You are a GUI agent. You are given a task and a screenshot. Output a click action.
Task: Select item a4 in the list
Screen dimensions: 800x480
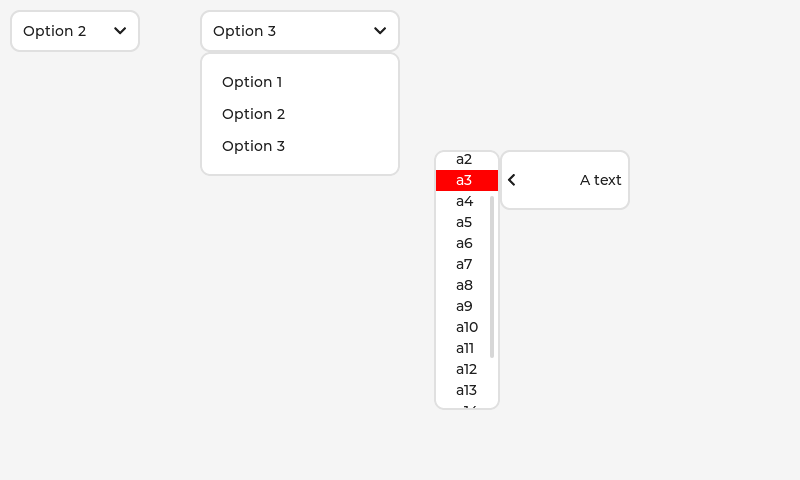coord(464,201)
